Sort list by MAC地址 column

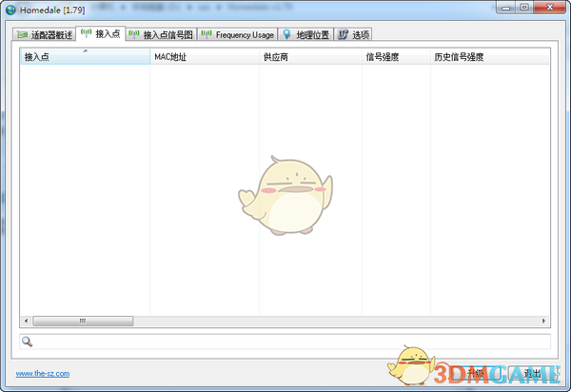204,57
